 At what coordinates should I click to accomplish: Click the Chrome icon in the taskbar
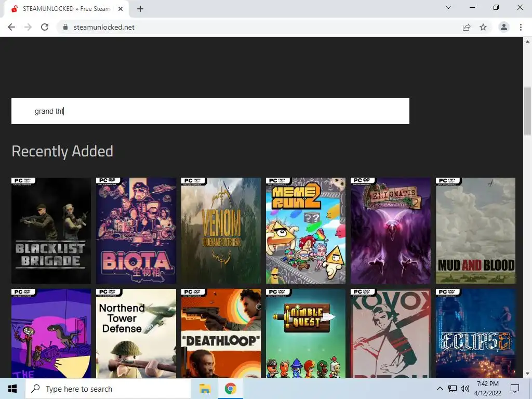230,389
